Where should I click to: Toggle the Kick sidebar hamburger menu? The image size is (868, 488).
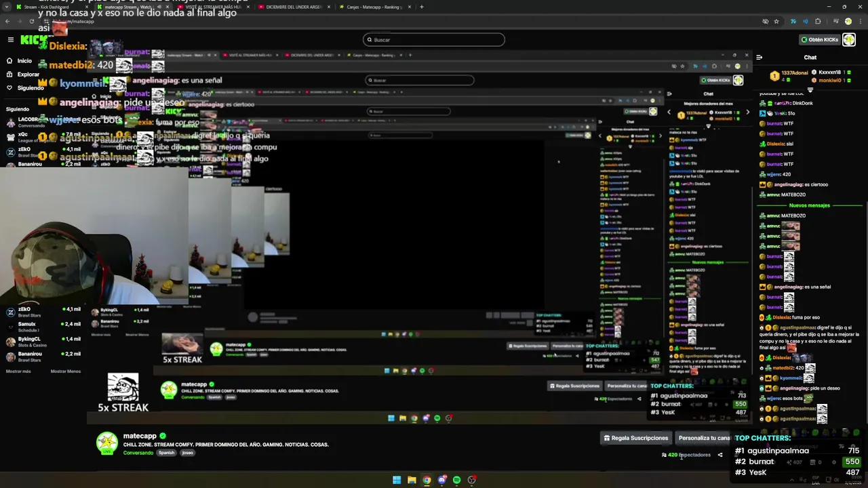point(11,39)
